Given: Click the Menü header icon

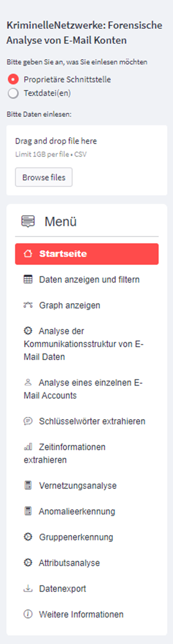Looking at the screenshot, I should (x=28, y=222).
